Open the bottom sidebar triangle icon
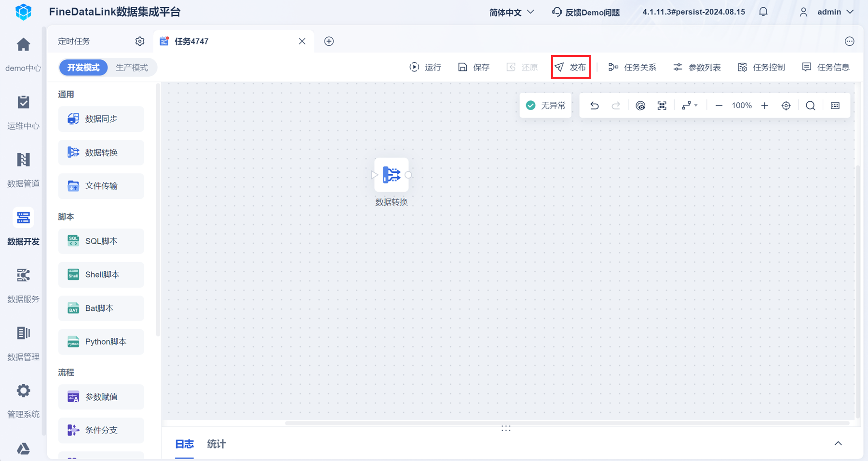Image resolution: width=868 pixels, height=461 pixels. (x=23, y=449)
